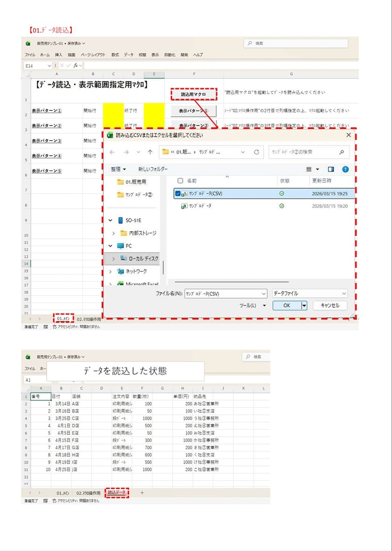Open the 開発 ribbon tab
This screenshot has width=392, height=551.
click(184, 55)
